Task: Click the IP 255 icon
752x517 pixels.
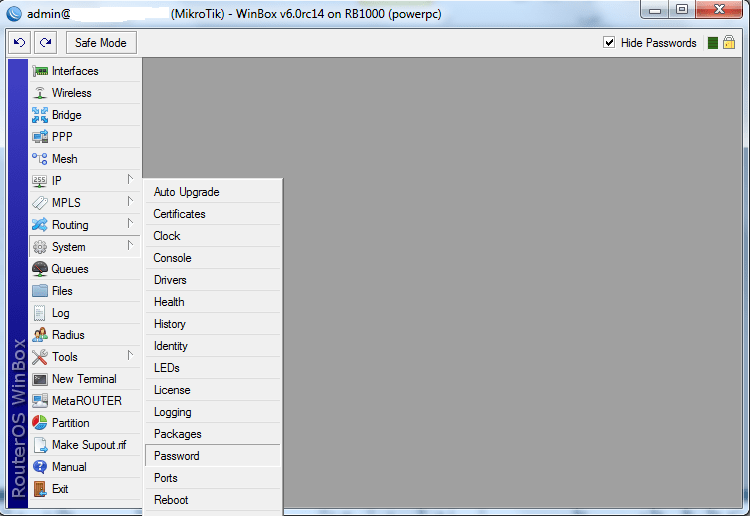Action: pyautogui.click(x=39, y=181)
